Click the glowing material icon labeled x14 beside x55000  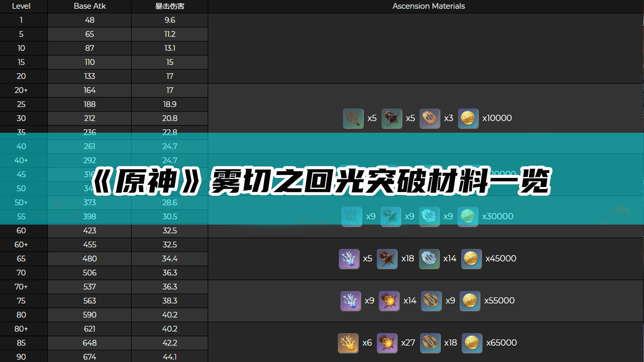coord(389,301)
